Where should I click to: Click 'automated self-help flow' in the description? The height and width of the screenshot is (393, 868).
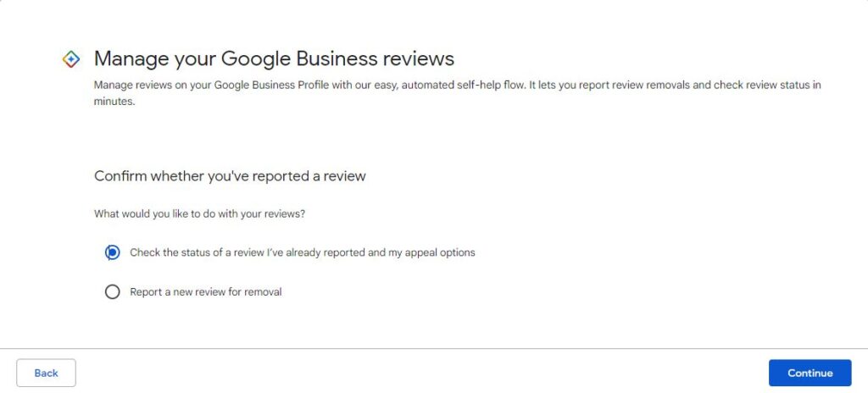tap(461, 86)
